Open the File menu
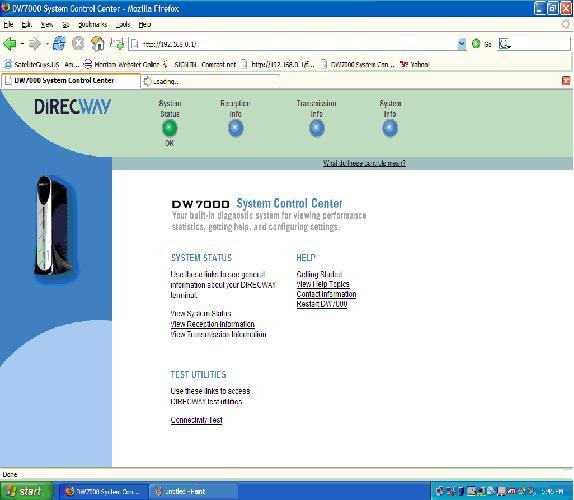The width and height of the screenshot is (574, 500). click(8, 25)
